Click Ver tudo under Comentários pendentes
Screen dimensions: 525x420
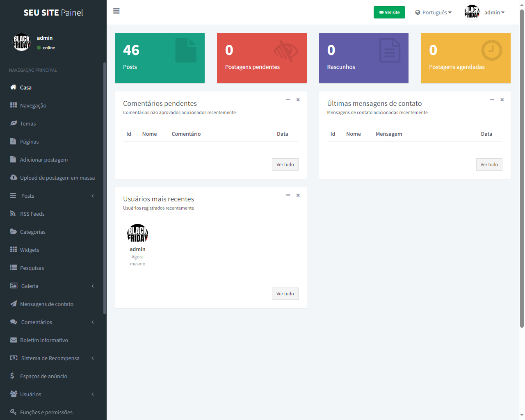[285, 164]
